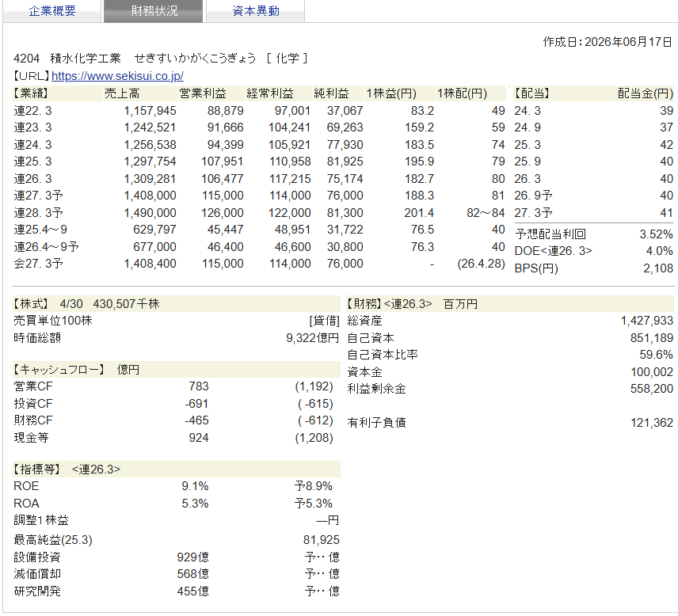This screenshot has width=678, height=616.
Task: Click the 純利益 column header
Action: click(331, 93)
